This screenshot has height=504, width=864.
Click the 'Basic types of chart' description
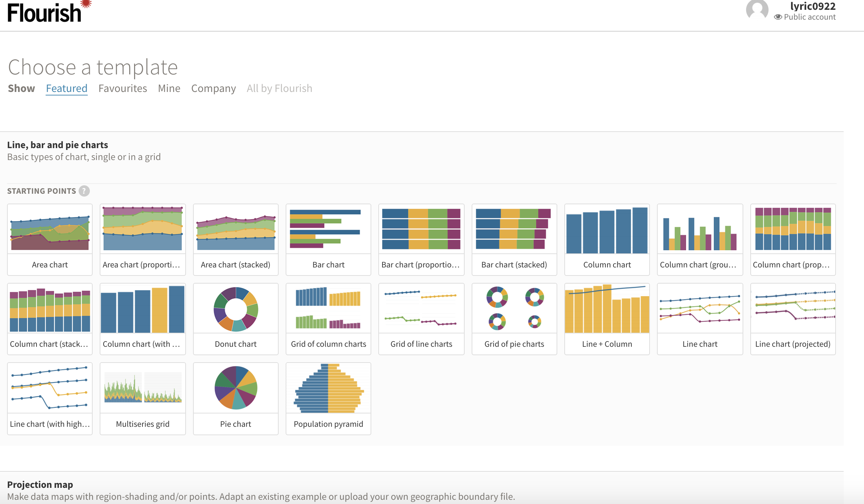84,157
